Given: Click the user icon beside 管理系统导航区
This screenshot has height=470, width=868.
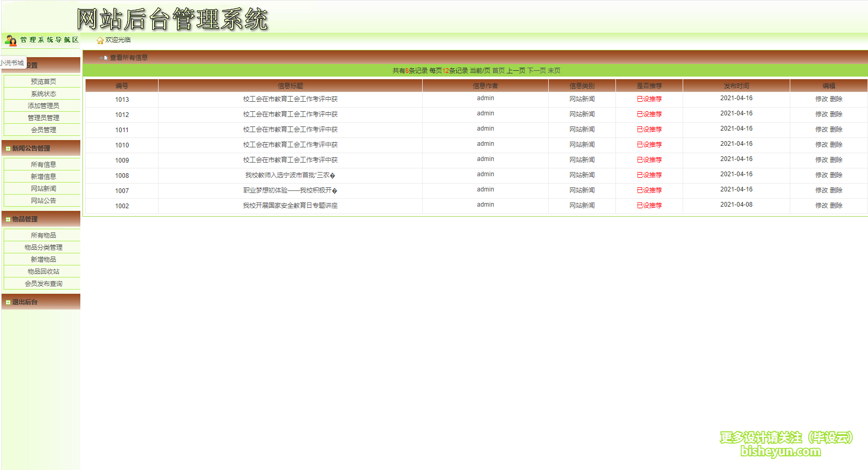Looking at the screenshot, I should point(11,40).
